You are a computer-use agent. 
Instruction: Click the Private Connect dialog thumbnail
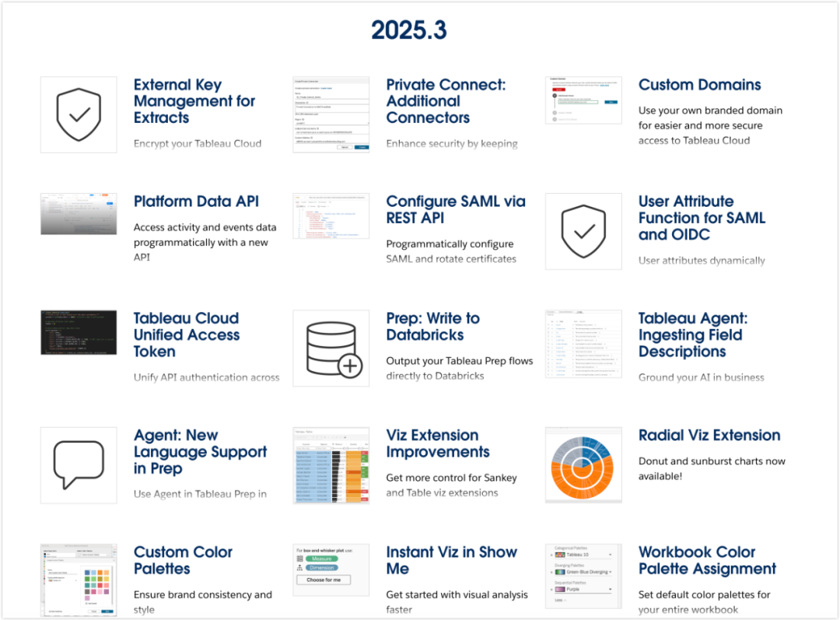(331, 114)
